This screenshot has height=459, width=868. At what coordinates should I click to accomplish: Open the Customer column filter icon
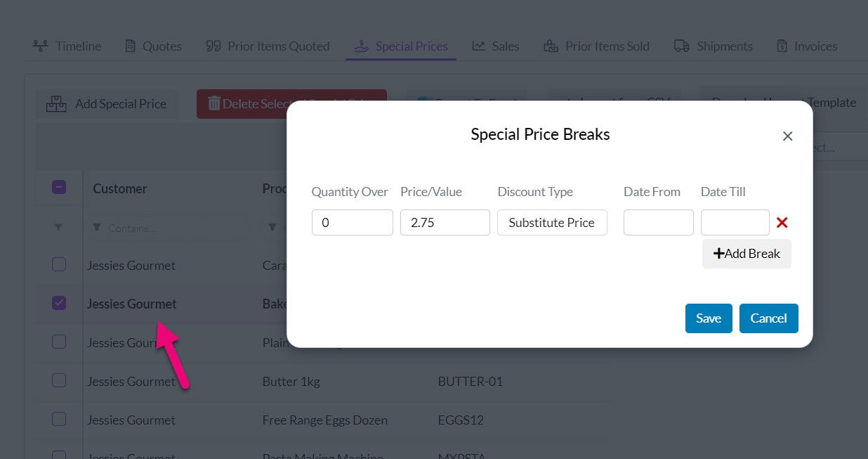(x=96, y=228)
